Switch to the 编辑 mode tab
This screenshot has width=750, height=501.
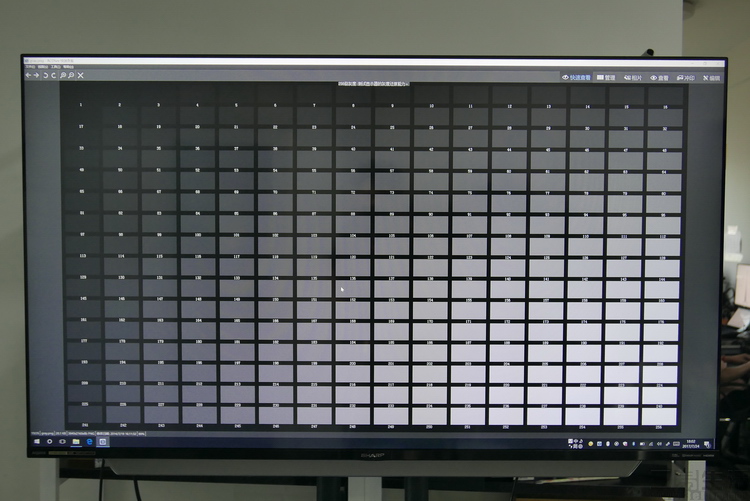tap(710, 77)
